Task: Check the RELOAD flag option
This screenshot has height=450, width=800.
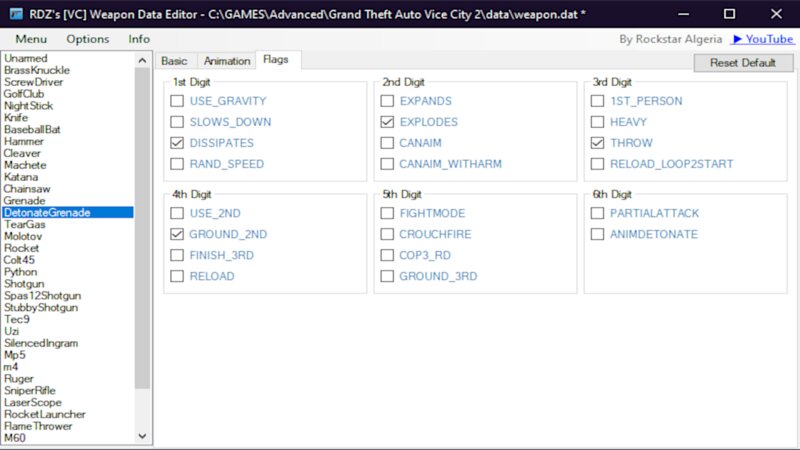Action: point(177,276)
